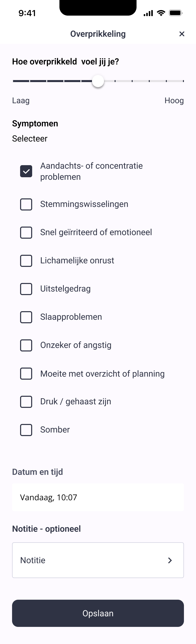This screenshot has height=644, width=196.
Task: Check Onzeker of angstig
Action: (x=26, y=345)
